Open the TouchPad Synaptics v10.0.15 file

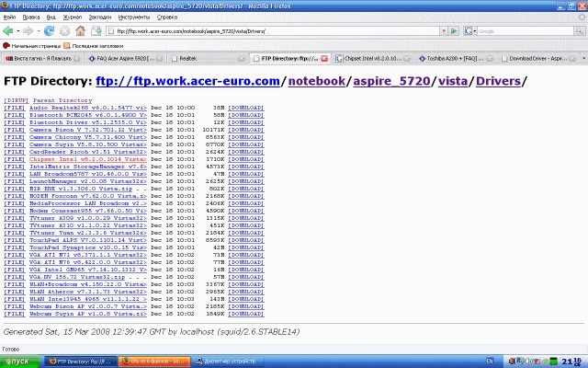pyautogui.click(x=88, y=247)
